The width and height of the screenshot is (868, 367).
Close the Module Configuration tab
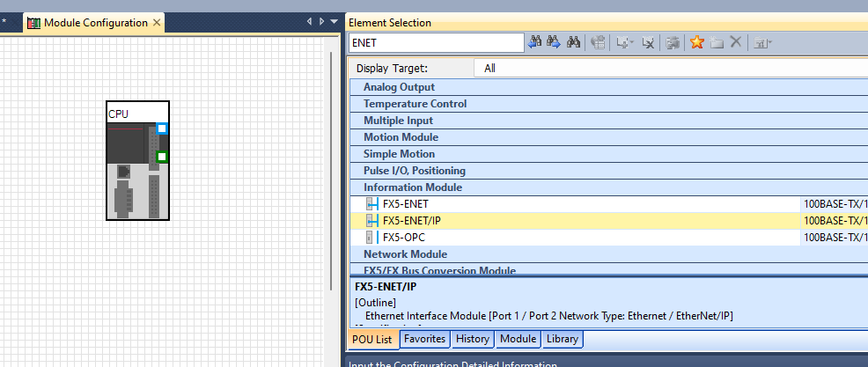point(157,23)
